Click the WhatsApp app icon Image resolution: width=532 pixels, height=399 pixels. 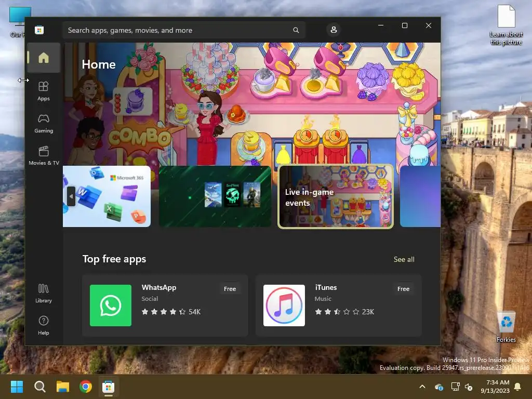coord(111,305)
